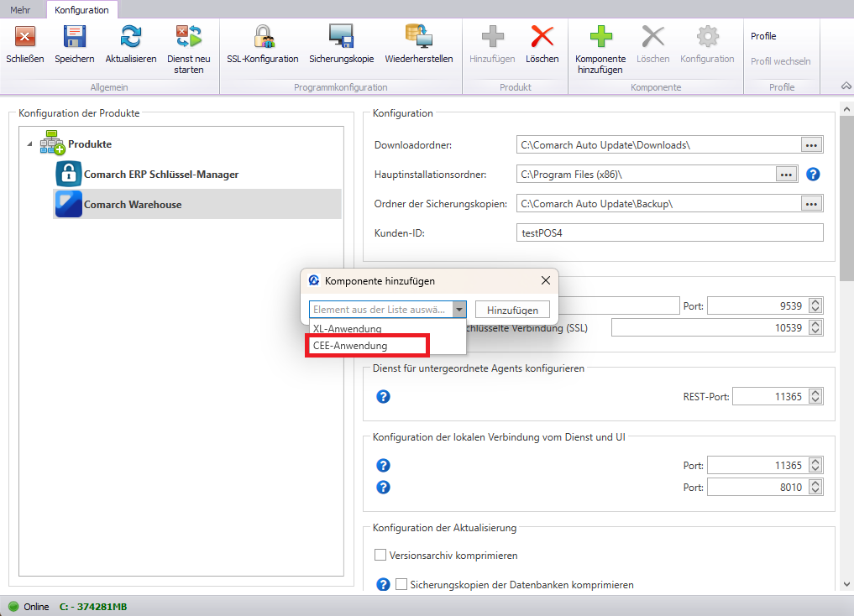
Task: Click the Aktualisieren refresh icon
Action: pyautogui.click(x=131, y=37)
